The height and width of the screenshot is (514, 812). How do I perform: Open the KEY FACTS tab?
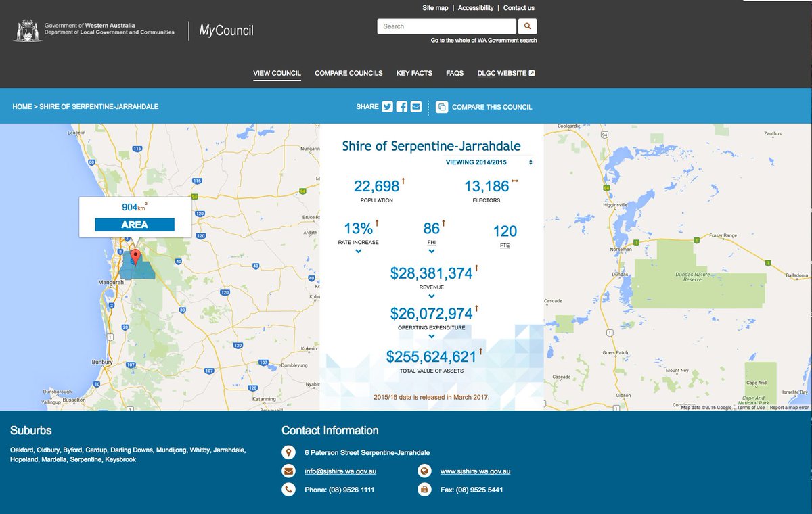tap(413, 73)
